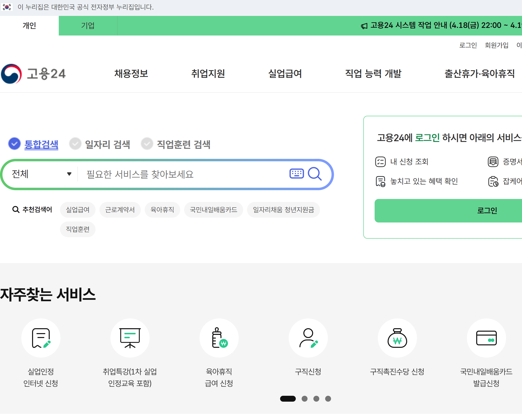522x420 pixels.
Task: Click the 증명서 document icon
Action: [493, 162]
